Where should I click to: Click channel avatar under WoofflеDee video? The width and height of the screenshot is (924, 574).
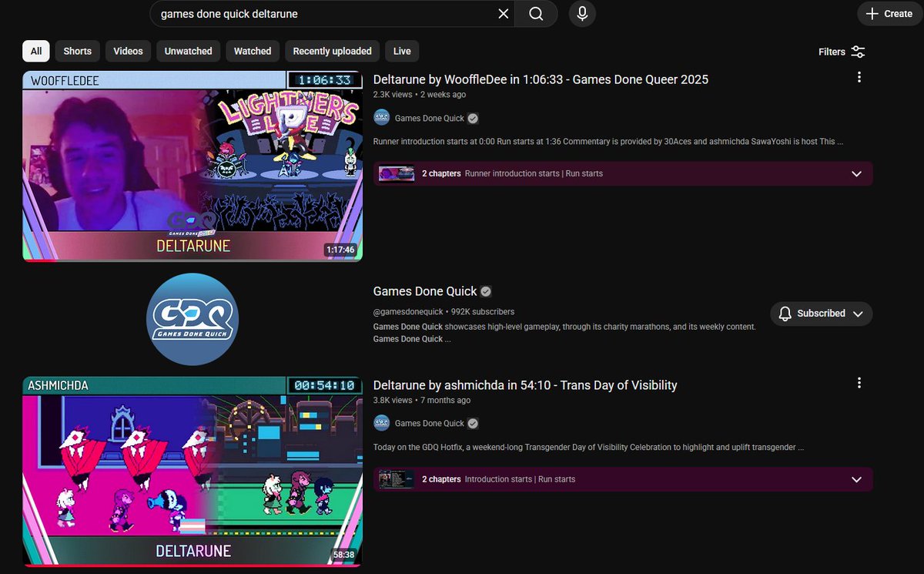pyautogui.click(x=381, y=118)
